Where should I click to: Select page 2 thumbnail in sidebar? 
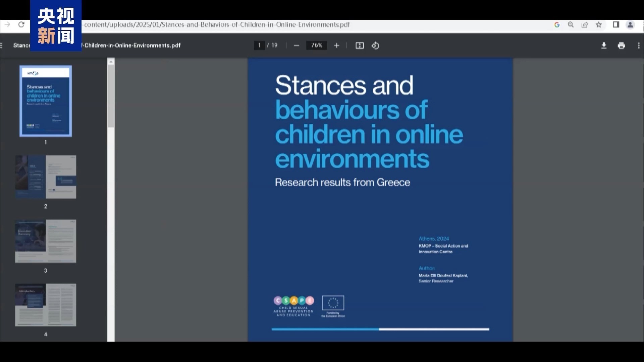pyautogui.click(x=46, y=177)
